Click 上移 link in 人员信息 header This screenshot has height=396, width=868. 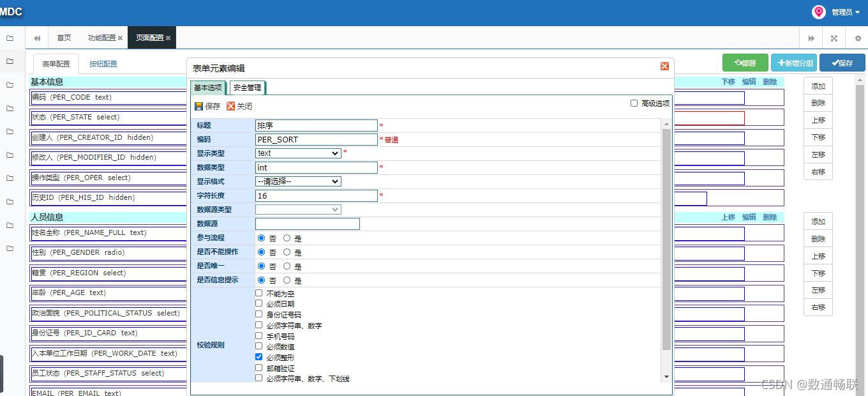728,217
